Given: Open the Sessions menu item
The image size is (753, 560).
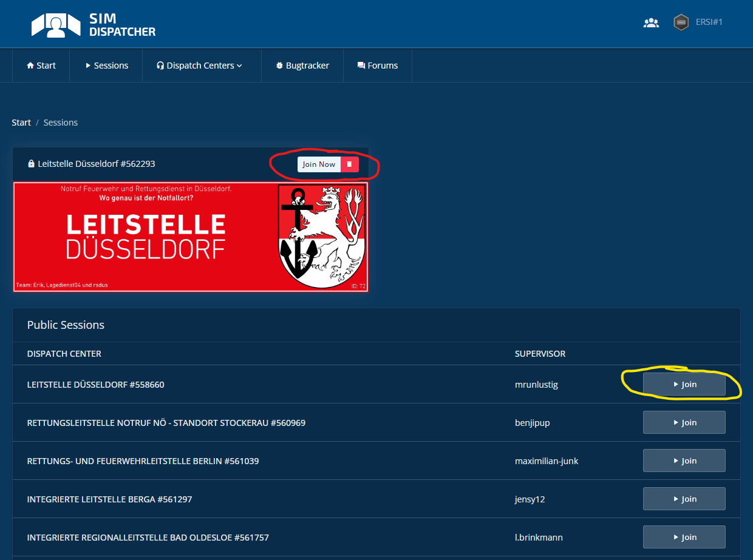Looking at the screenshot, I should pyautogui.click(x=106, y=66).
